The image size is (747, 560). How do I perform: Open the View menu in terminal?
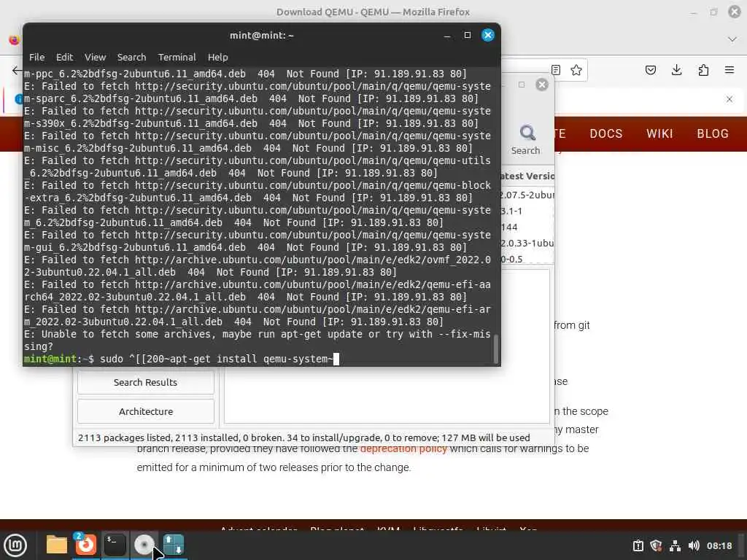[x=95, y=57]
